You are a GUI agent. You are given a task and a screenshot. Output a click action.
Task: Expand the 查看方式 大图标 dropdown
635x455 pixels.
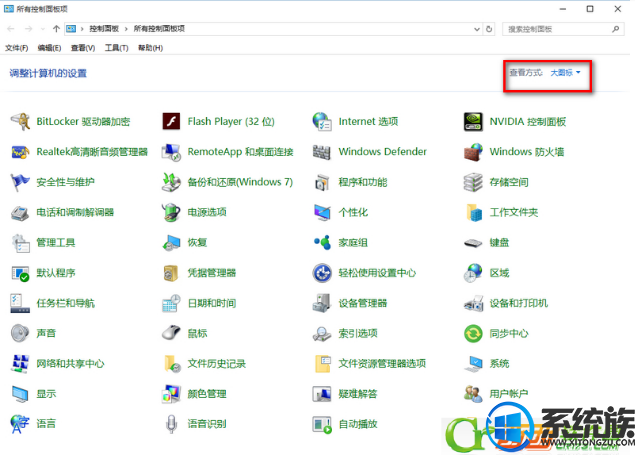point(565,72)
